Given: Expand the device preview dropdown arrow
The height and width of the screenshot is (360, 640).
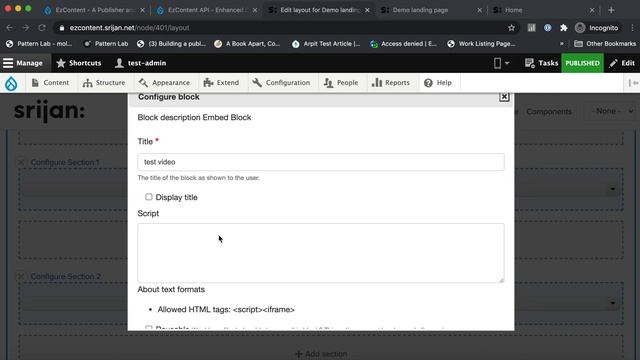Looking at the screenshot, I should click(507, 63).
